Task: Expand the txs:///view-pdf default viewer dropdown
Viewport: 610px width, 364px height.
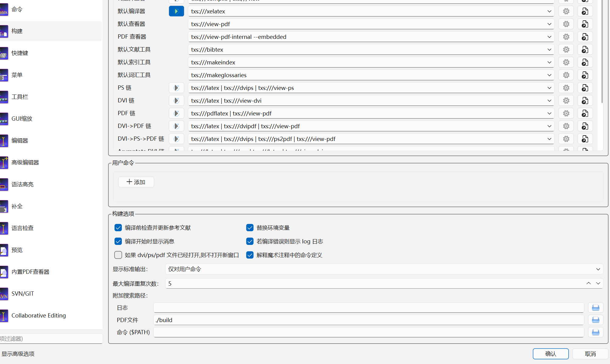Action: [549, 24]
